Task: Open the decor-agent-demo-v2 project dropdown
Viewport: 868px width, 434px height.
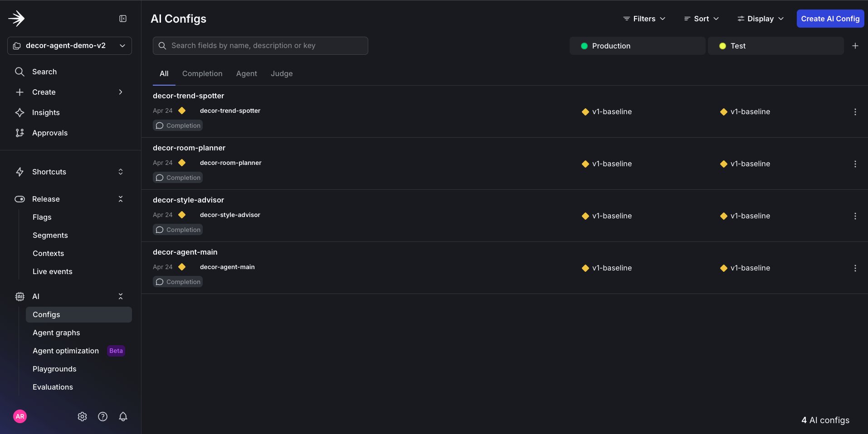Action: 69,46
